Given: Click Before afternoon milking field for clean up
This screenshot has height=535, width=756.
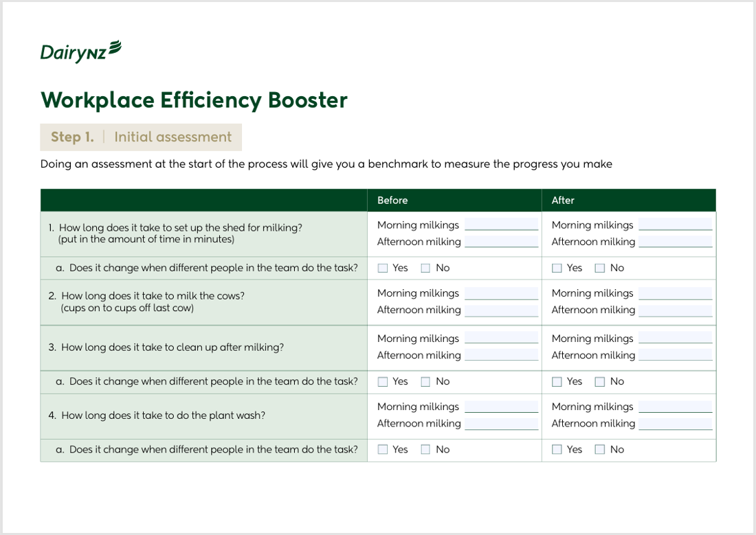Looking at the screenshot, I should (x=502, y=355).
